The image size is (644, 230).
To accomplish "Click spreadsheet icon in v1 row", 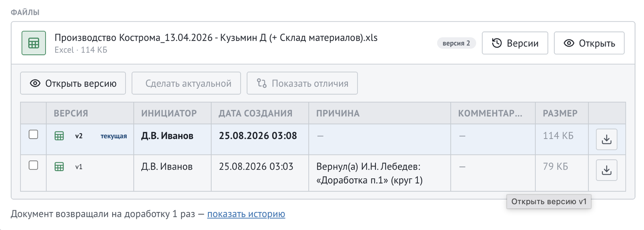I will (x=59, y=166).
